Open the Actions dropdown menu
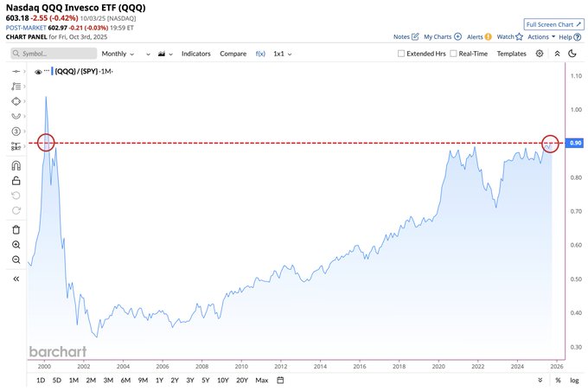The width and height of the screenshot is (588, 391). [x=541, y=37]
